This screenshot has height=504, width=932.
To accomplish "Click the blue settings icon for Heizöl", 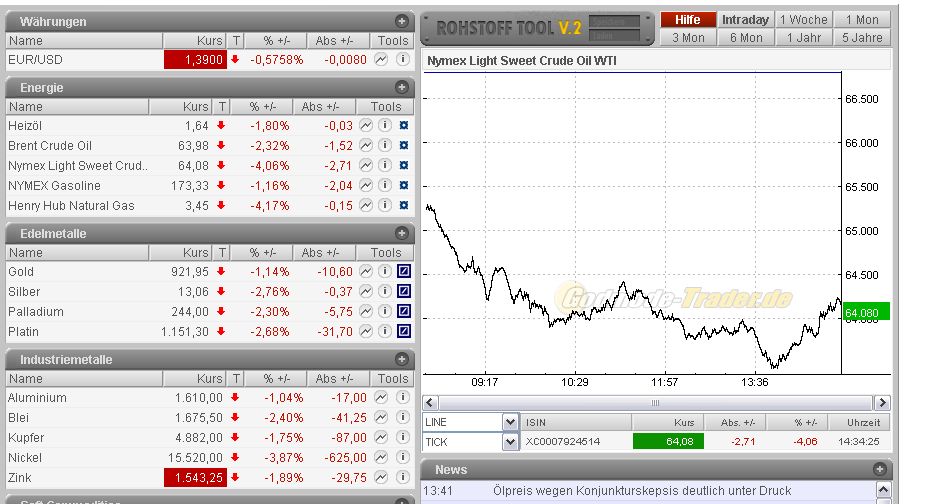I will pos(404,125).
